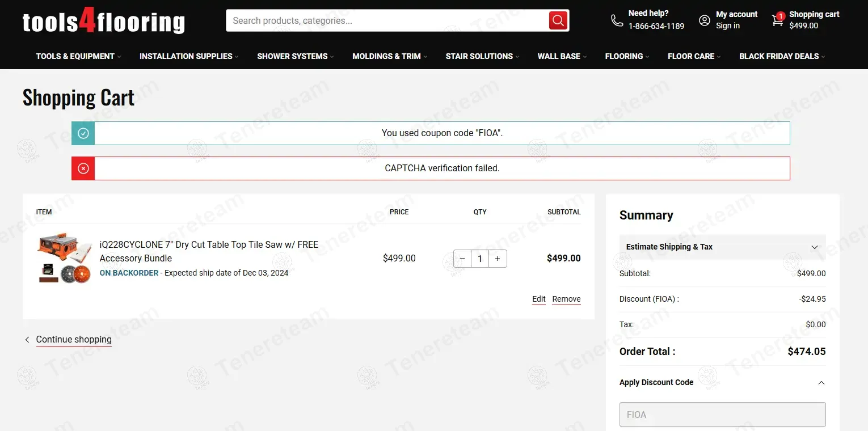Collapse the Apply Discount Code section

tap(821, 383)
